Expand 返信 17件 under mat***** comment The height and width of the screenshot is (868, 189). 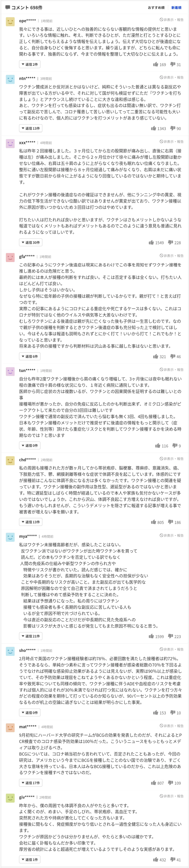coord(31,783)
